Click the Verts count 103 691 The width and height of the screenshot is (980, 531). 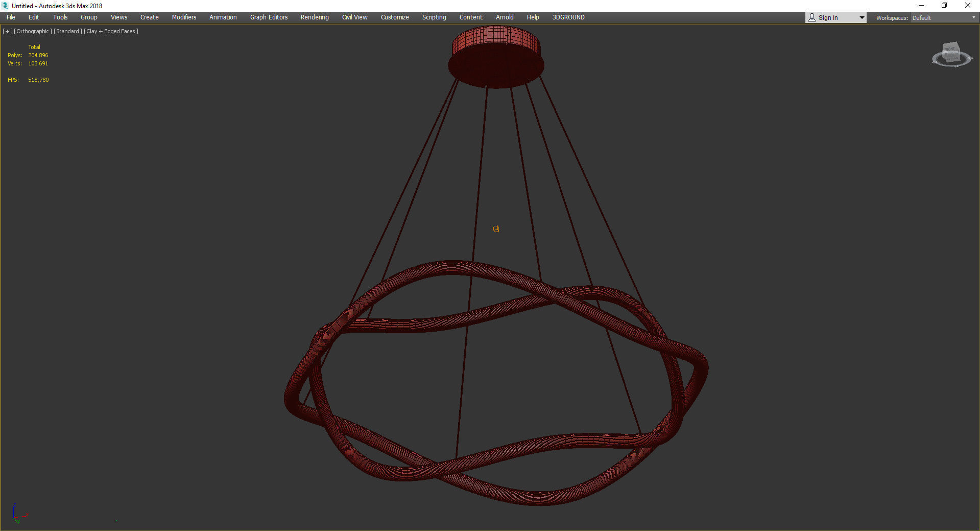(x=38, y=63)
